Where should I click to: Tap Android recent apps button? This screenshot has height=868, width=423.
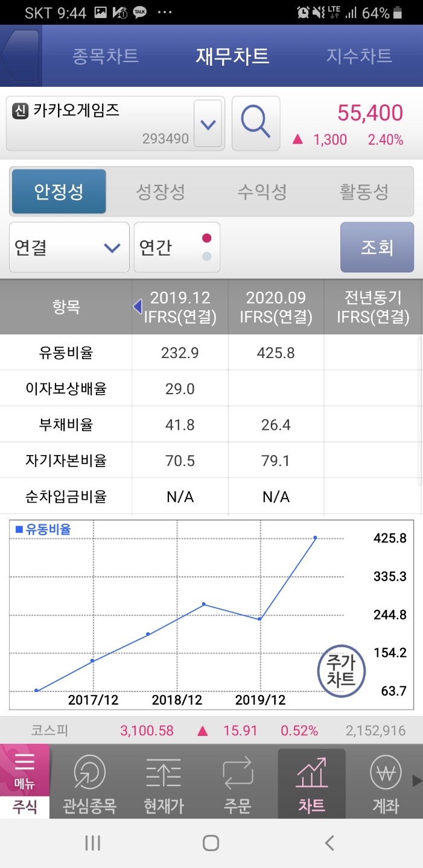coord(92,843)
